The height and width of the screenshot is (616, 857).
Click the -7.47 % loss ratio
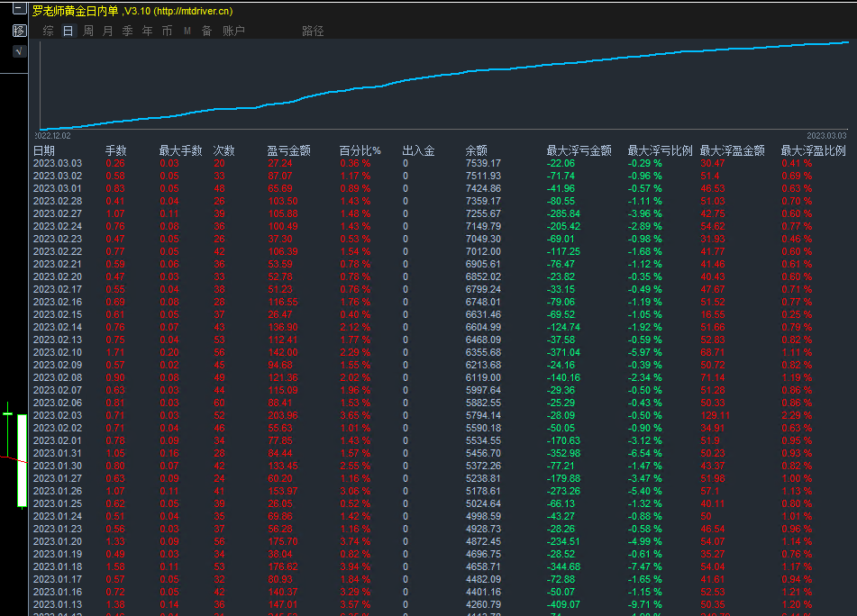pos(645,566)
